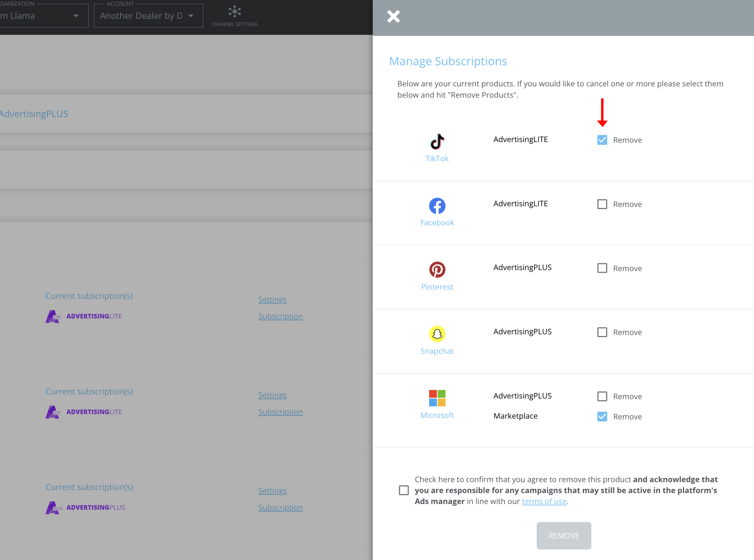The width and height of the screenshot is (754, 560).
Task: Click the TikTok logo icon
Action: 437,141
